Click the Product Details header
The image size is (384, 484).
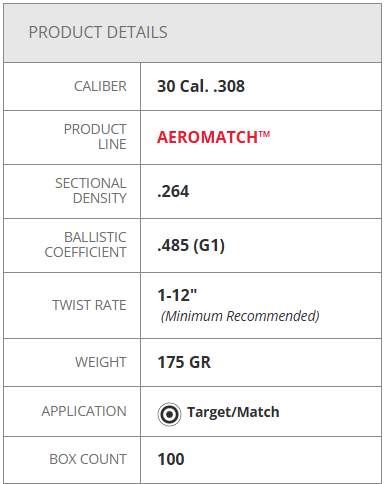pyautogui.click(x=98, y=32)
